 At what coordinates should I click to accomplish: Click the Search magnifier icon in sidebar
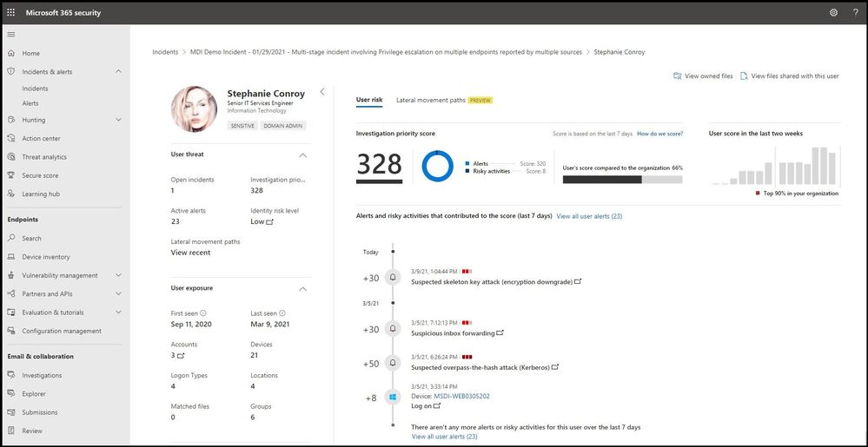coord(11,239)
